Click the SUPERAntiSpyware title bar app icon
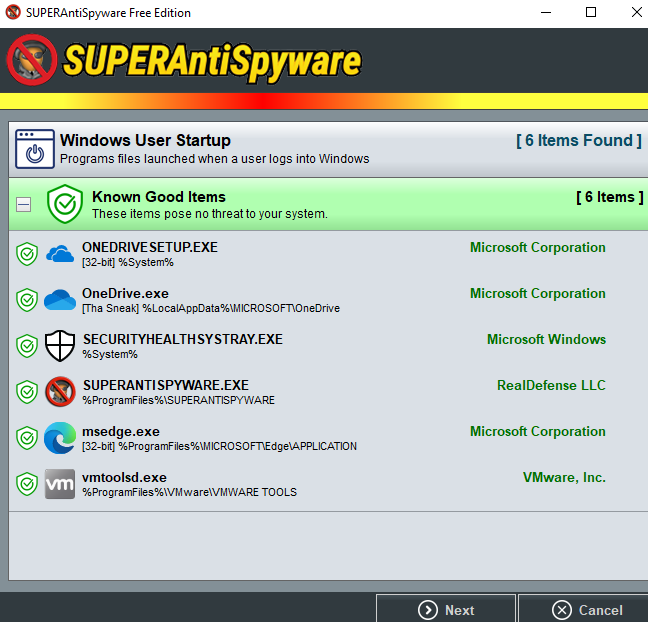 (13, 12)
